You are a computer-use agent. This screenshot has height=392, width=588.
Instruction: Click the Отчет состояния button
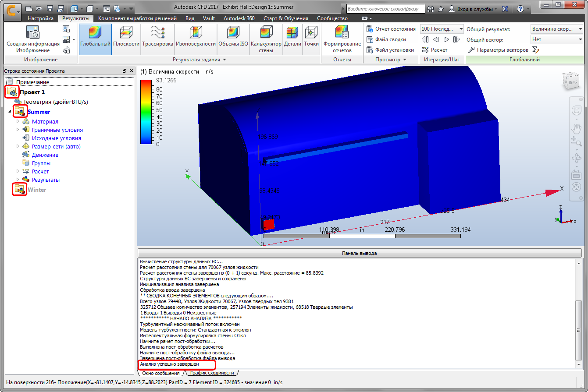[391, 29]
